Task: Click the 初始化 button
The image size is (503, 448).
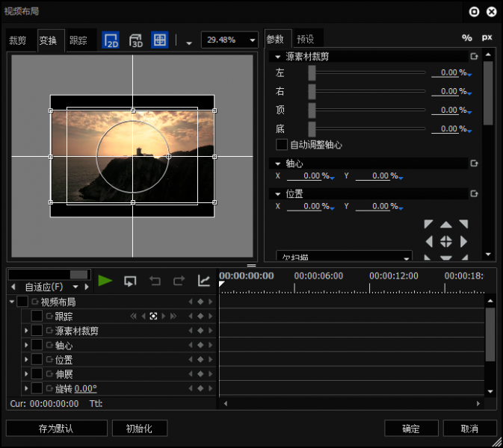Action: [x=139, y=429]
